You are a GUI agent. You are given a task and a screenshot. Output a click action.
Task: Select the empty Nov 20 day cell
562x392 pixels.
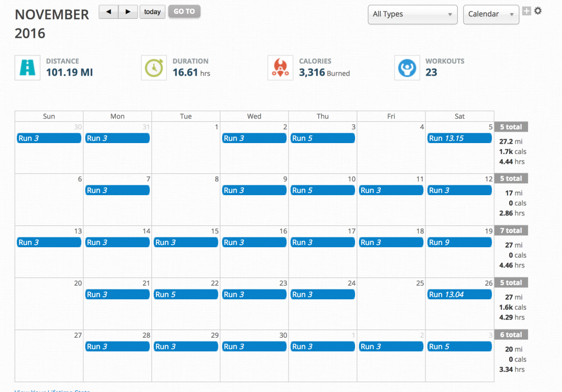coord(49,304)
